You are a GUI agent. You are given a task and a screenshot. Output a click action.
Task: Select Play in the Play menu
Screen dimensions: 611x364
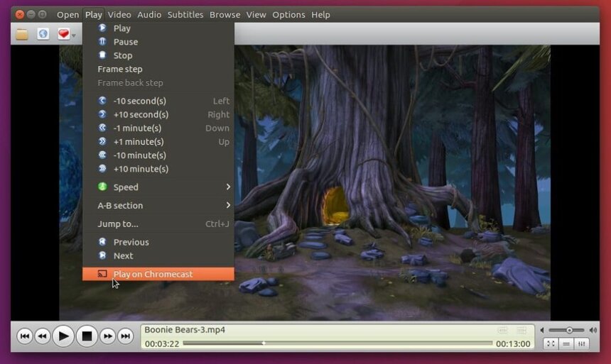coord(158,28)
